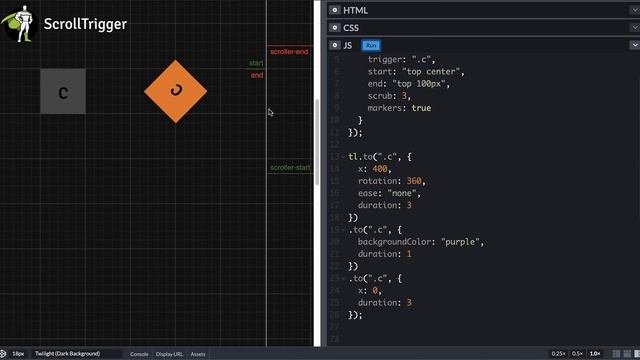Click the 'scrub: 3' code line
The width and height of the screenshot is (640, 360).
(389, 96)
